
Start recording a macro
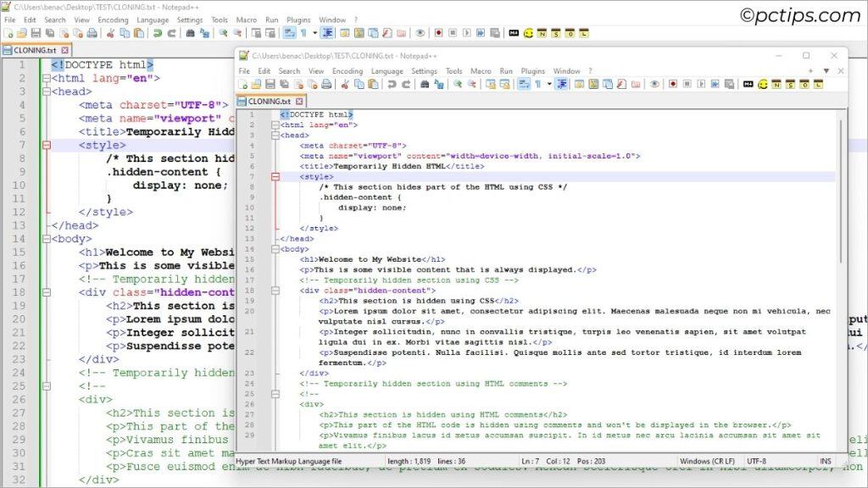pyautogui.click(x=438, y=34)
